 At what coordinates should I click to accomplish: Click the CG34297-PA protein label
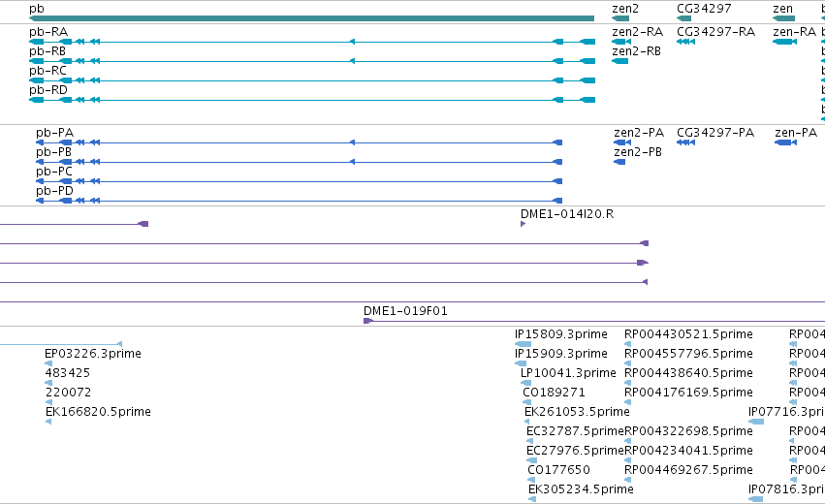pos(715,133)
